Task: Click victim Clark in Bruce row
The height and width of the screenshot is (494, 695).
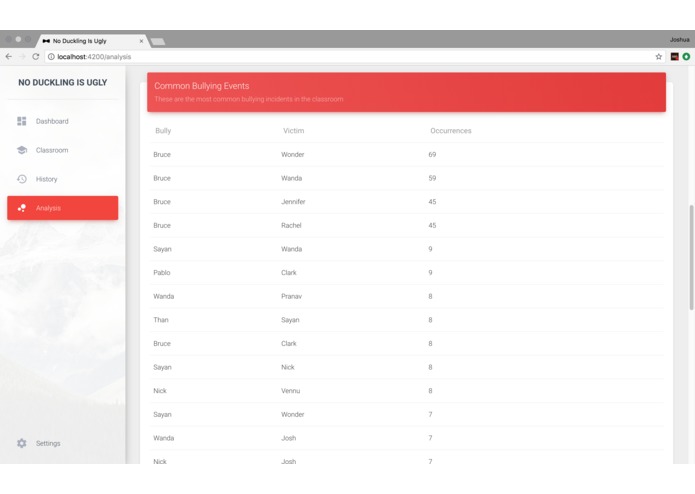Action: click(289, 343)
